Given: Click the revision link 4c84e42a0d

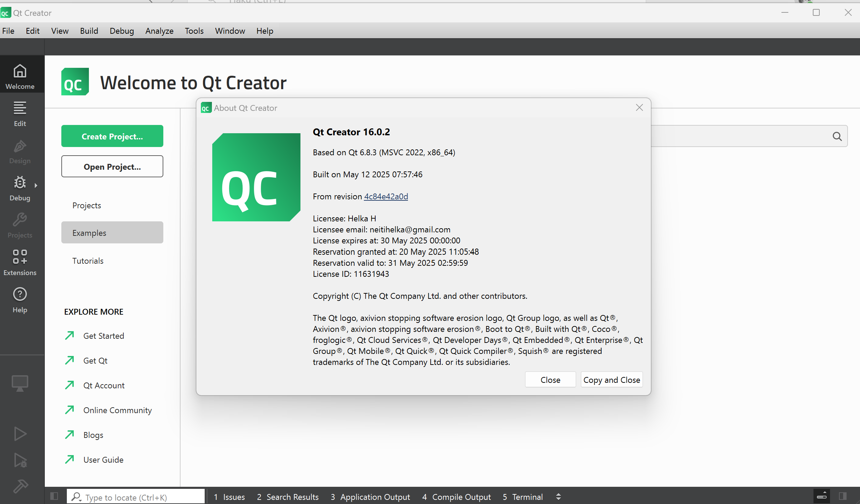Looking at the screenshot, I should click(x=386, y=197).
